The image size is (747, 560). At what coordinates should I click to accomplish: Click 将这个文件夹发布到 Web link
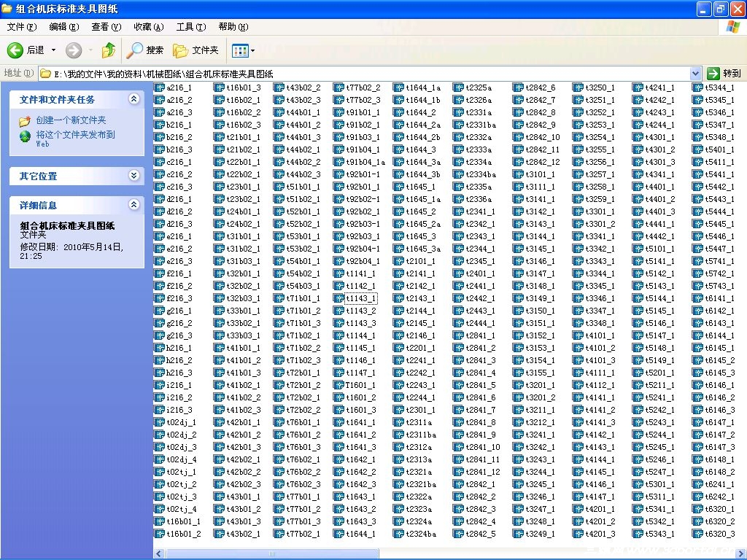coord(75,139)
